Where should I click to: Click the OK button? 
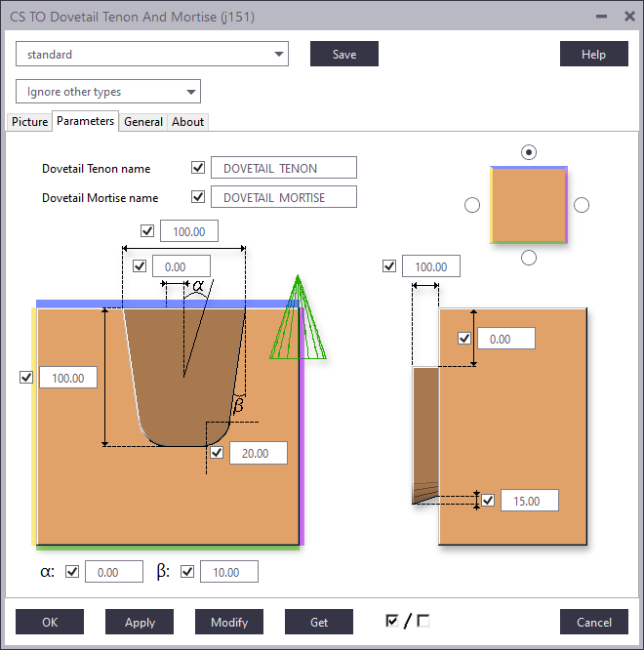point(50,622)
